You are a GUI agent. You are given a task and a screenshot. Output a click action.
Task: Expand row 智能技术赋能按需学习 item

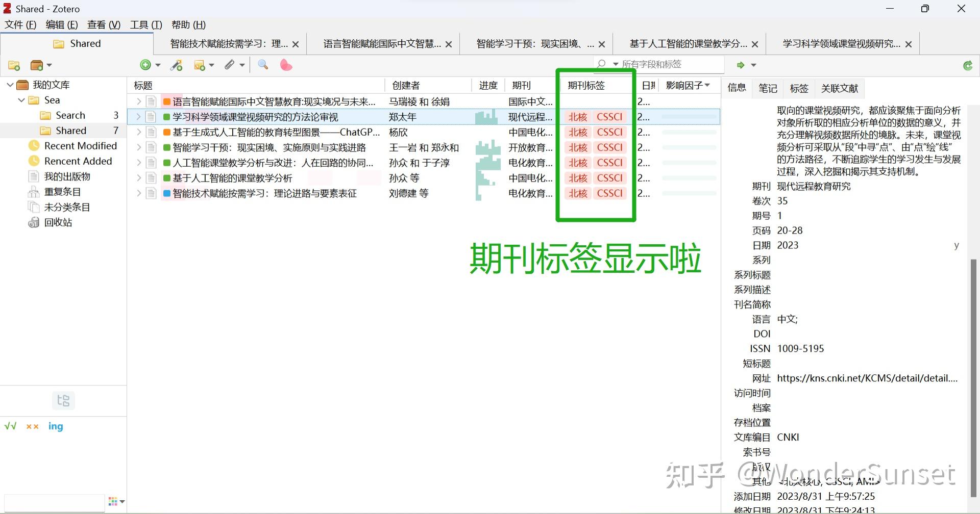pos(138,193)
